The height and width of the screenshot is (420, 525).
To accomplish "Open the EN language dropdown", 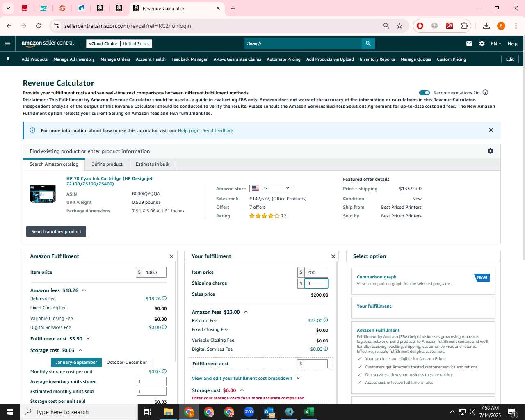I will 496,43.
